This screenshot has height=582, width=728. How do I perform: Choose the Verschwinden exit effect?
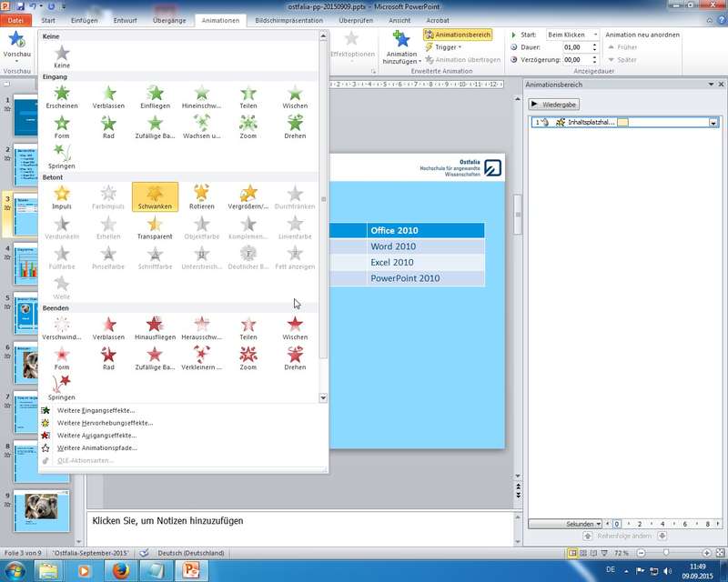tap(62, 328)
